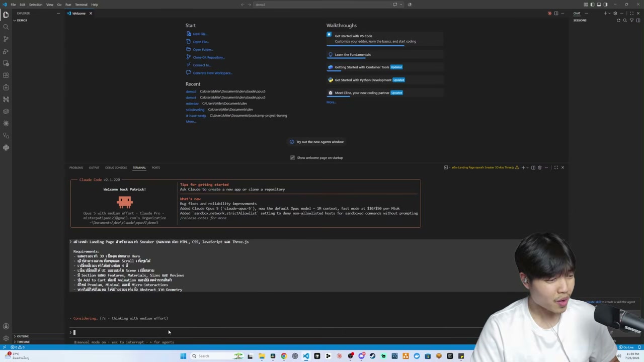
Task: Maximize the terminal panel size
Action: click(x=556, y=167)
